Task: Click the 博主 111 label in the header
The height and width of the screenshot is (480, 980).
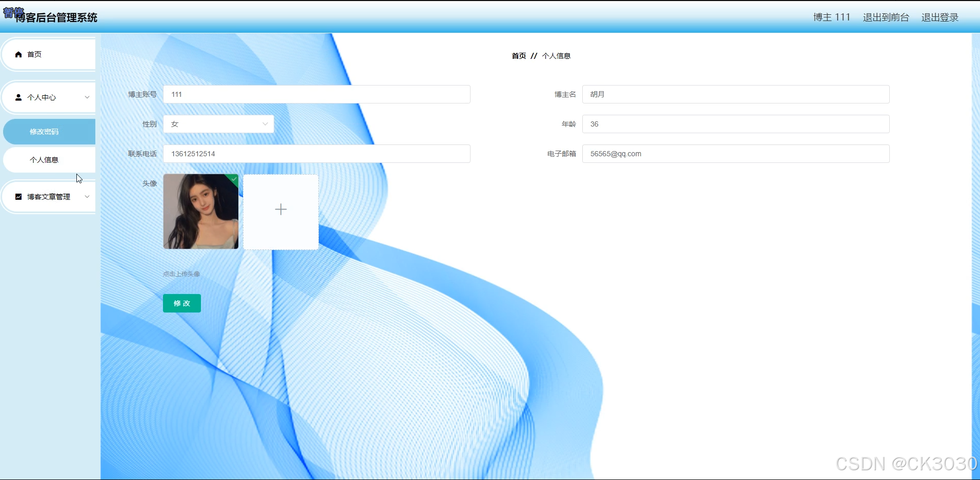Action: click(x=830, y=17)
